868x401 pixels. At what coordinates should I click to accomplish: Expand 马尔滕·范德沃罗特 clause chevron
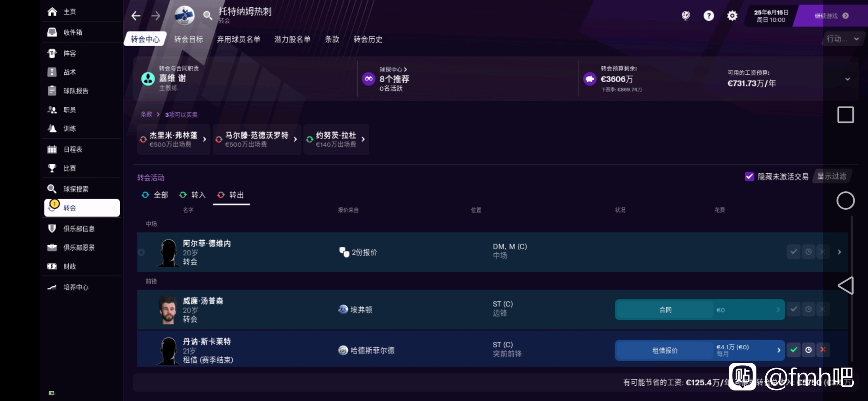(x=295, y=139)
